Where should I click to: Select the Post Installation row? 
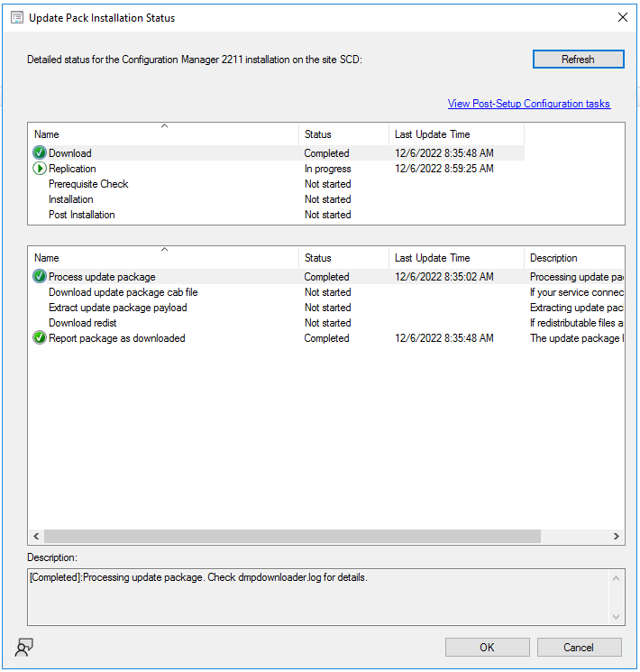pyautogui.click(x=277, y=215)
